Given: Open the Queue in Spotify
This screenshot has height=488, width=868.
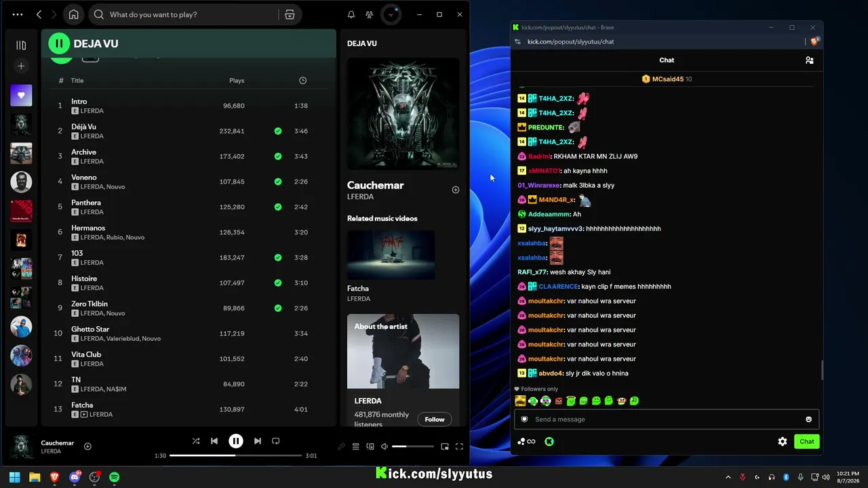Looking at the screenshot, I should tap(355, 447).
